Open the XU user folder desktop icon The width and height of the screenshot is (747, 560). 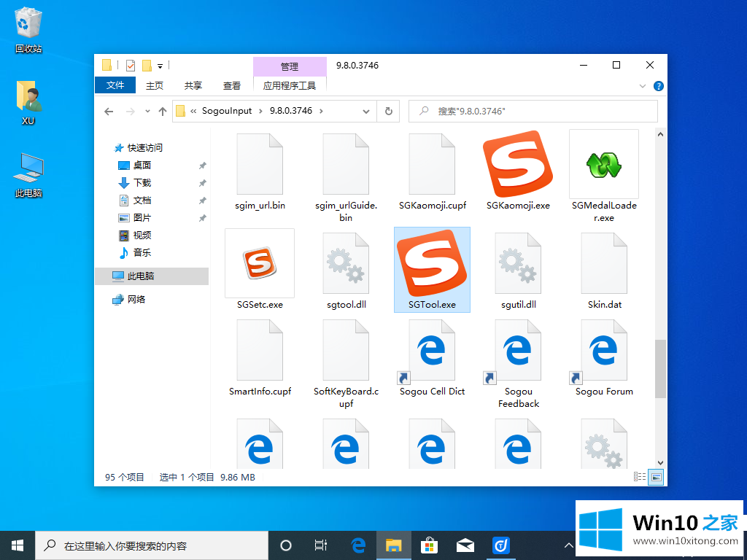click(28, 102)
